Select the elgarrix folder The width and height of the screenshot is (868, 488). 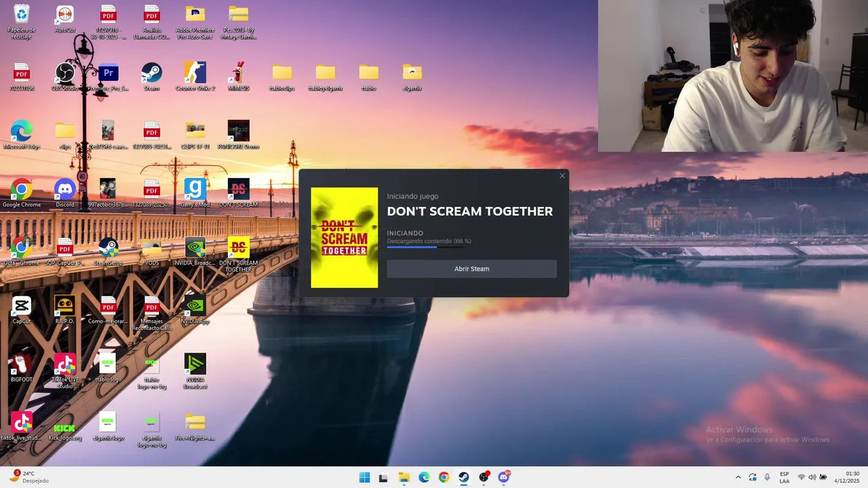(412, 77)
